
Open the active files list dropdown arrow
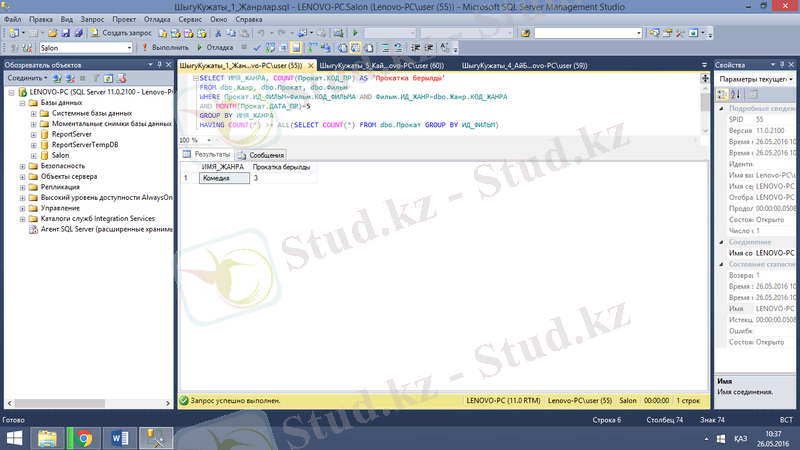pyautogui.click(x=704, y=65)
